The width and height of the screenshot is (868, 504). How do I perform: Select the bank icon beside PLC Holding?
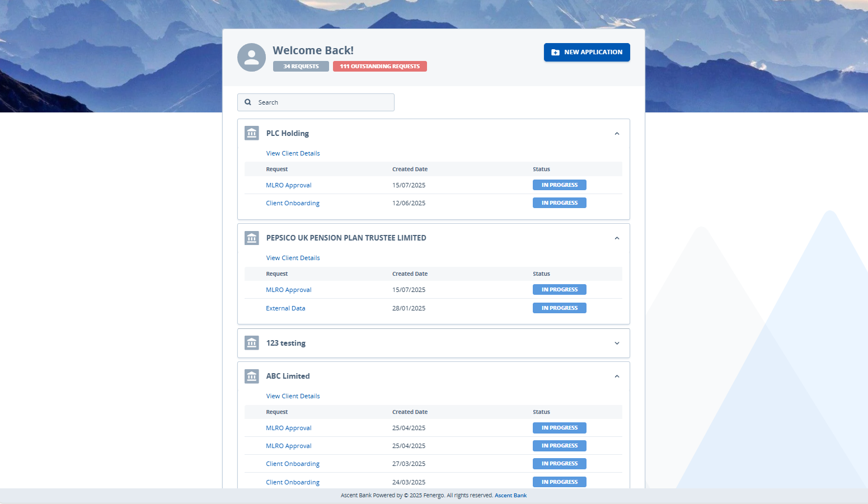coord(251,133)
